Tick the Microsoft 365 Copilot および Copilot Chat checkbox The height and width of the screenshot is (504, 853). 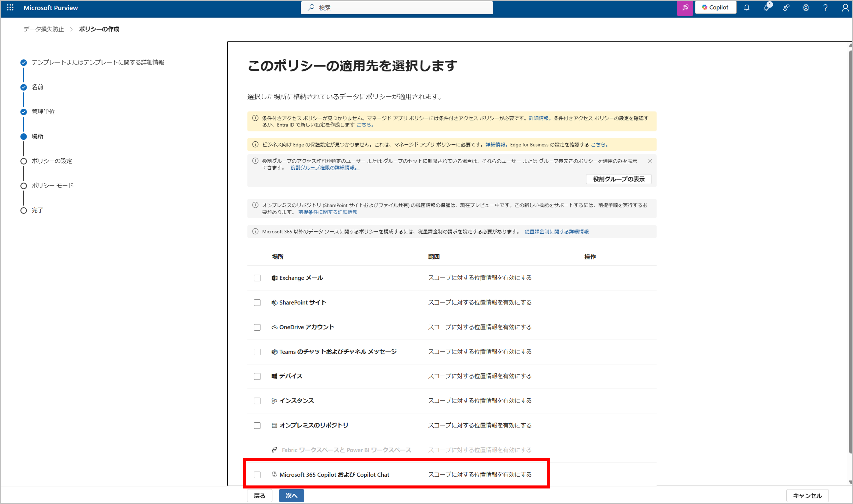coord(257,475)
